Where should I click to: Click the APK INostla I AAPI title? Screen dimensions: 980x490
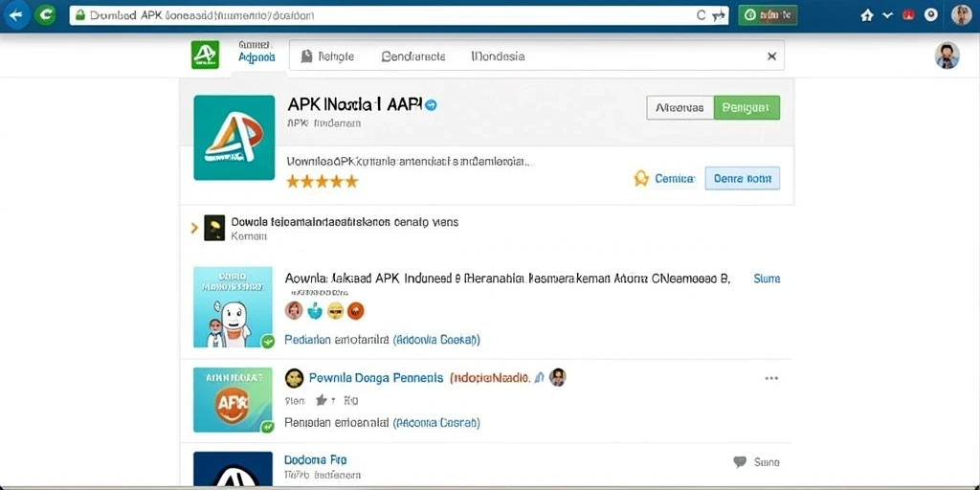(x=355, y=105)
